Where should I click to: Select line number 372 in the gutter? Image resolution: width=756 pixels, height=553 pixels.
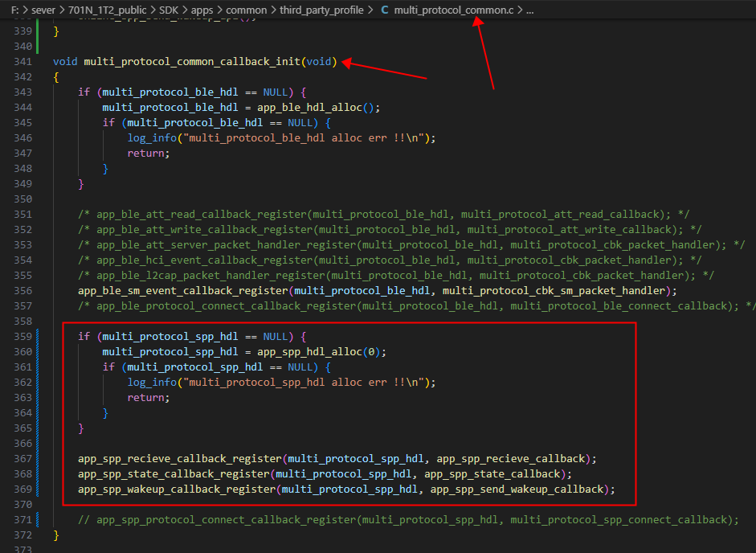tap(23, 535)
